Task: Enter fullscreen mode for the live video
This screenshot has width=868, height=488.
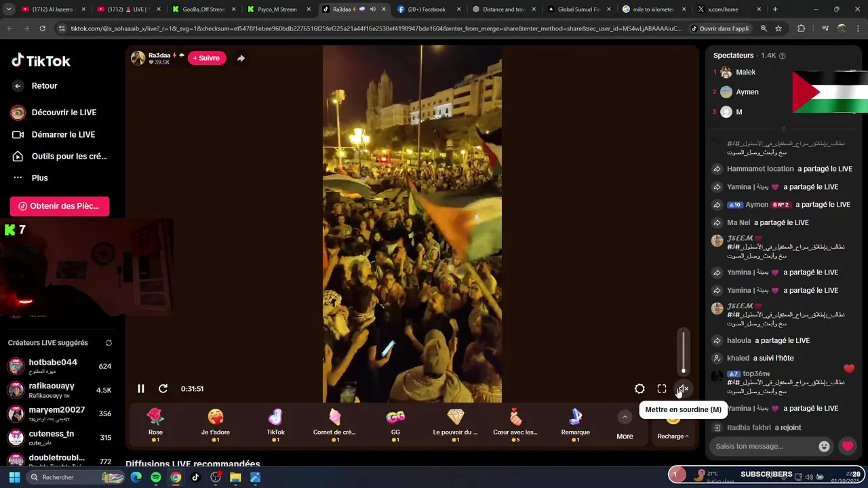Action: (x=662, y=388)
